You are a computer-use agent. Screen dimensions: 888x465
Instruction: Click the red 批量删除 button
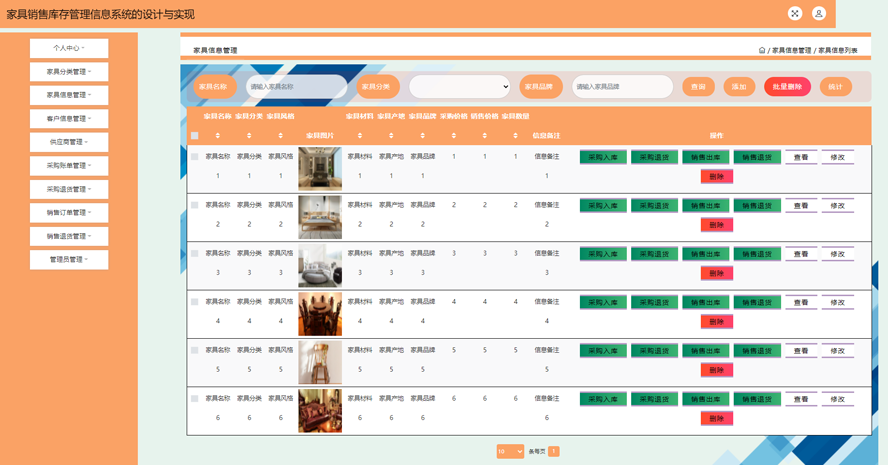click(787, 87)
